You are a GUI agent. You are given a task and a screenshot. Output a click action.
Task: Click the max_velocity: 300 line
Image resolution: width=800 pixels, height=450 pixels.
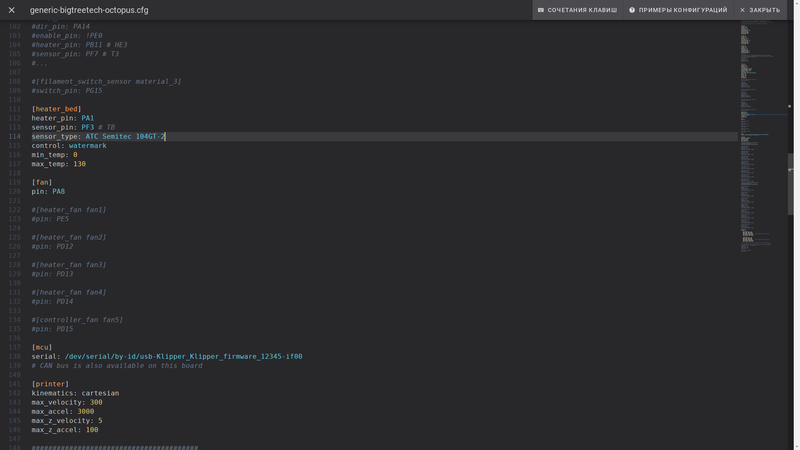pyautogui.click(x=67, y=402)
